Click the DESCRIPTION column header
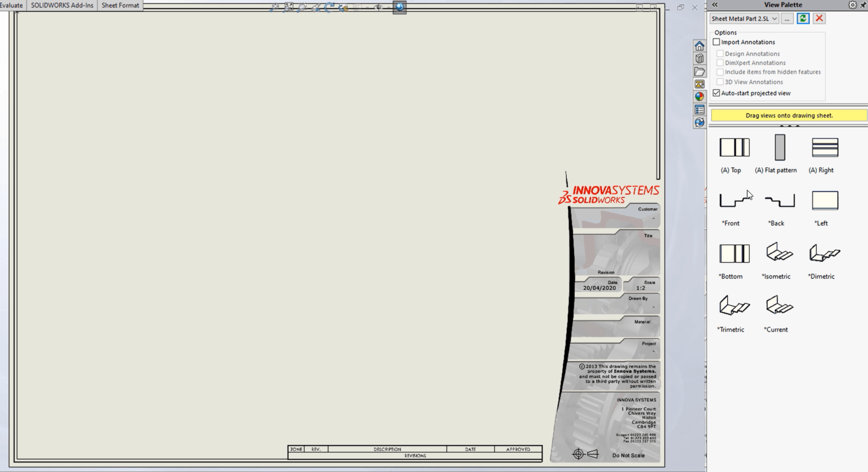This screenshot has width=868, height=472. 387,449
